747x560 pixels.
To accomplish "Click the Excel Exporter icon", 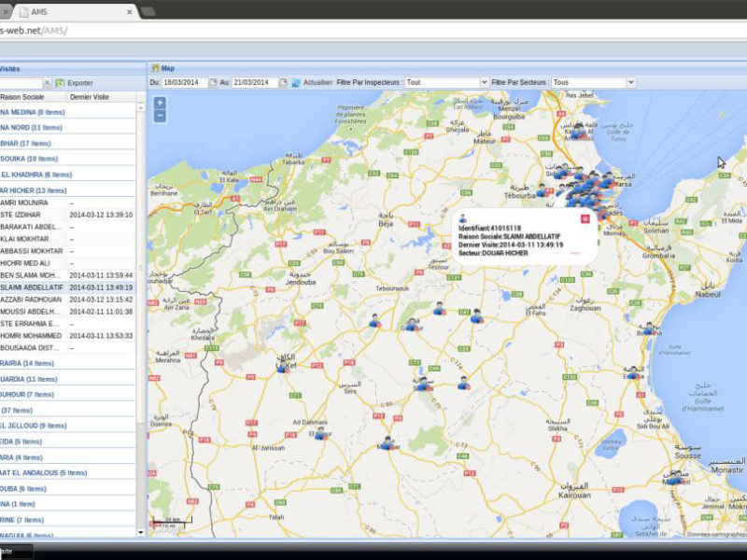I will [x=60, y=83].
